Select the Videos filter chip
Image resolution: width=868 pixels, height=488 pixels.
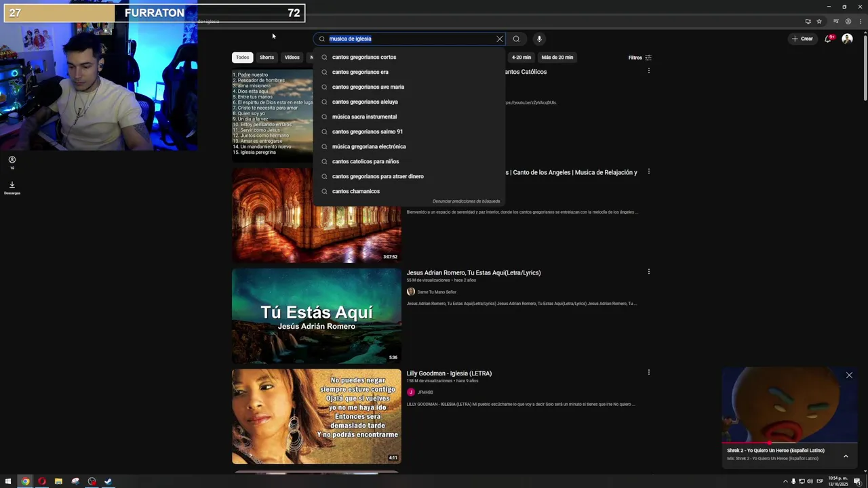[x=292, y=58]
